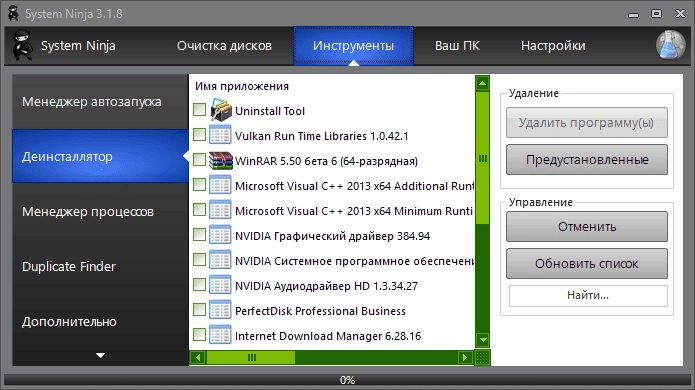Click the Предустановленные button

click(x=587, y=160)
